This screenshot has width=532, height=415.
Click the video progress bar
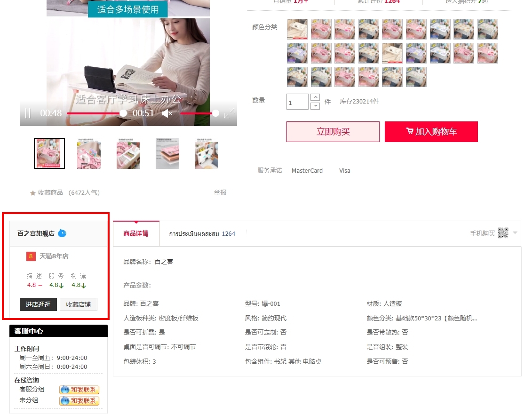click(x=94, y=113)
